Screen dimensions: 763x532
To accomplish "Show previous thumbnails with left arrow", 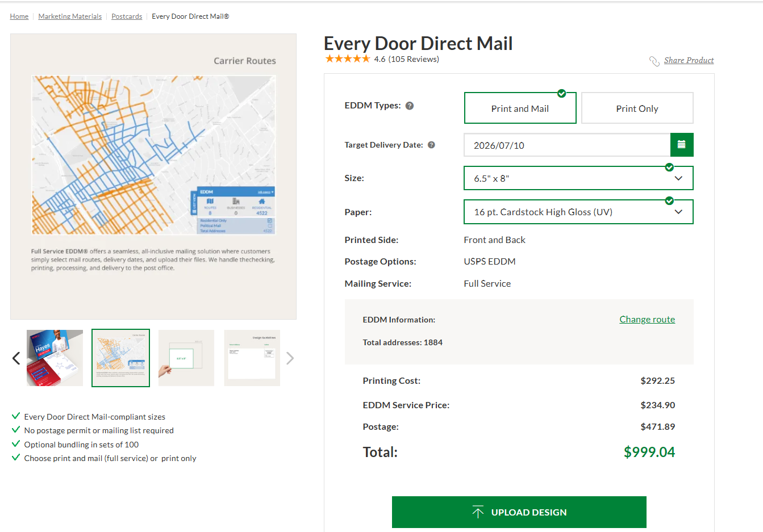I will (16, 358).
